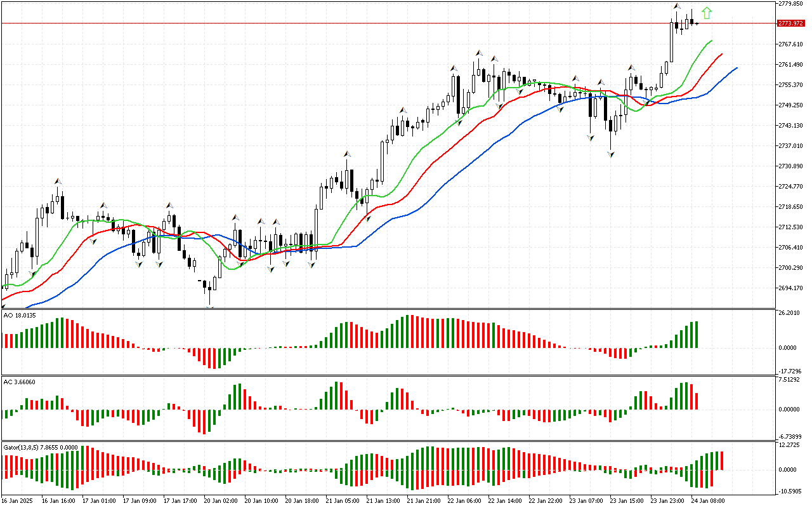Click the AO 18.0135 indicator label

click(20, 315)
